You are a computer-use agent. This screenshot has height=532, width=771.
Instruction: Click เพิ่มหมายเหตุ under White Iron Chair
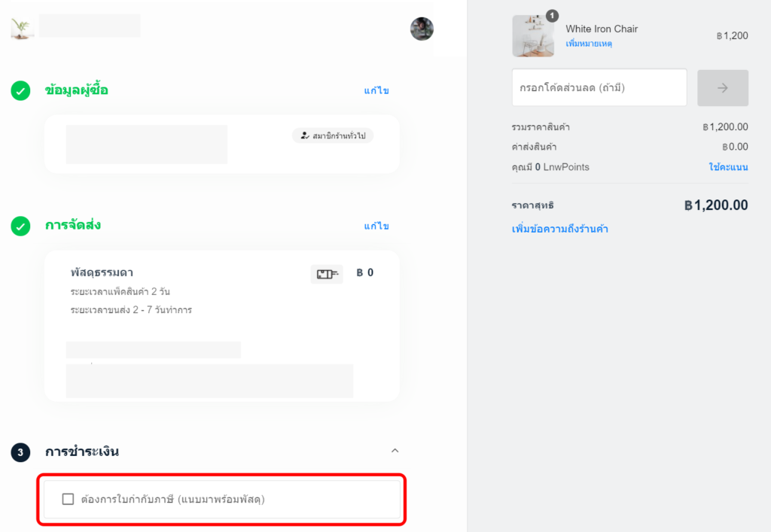589,44
